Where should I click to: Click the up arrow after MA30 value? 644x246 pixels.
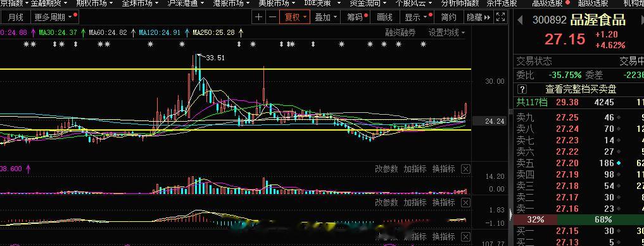[84, 32]
